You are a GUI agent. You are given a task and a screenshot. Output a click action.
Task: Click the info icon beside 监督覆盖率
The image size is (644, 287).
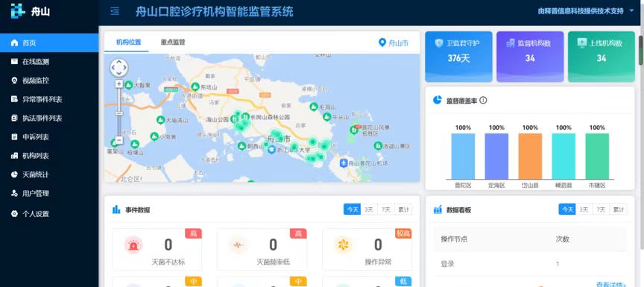pyautogui.click(x=484, y=100)
